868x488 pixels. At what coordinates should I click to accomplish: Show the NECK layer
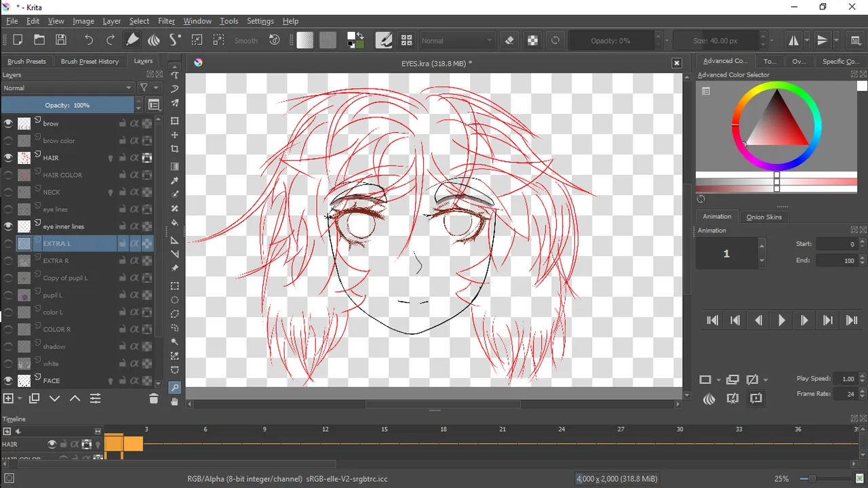pyautogui.click(x=8, y=192)
